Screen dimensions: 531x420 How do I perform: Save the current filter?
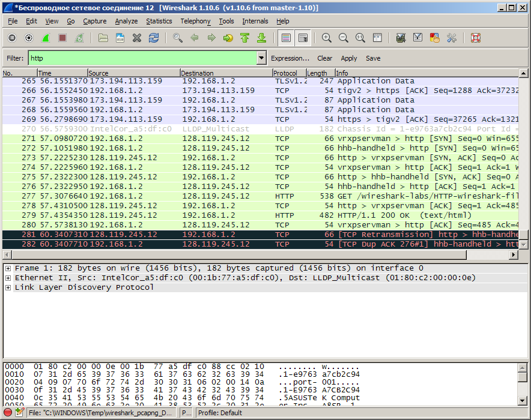coord(373,59)
